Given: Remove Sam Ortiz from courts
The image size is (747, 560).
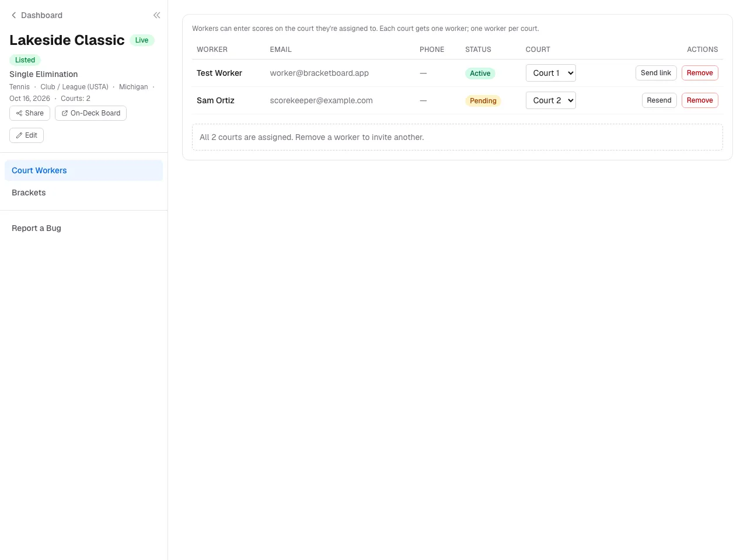Looking at the screenshot, I should coord(700,100).
